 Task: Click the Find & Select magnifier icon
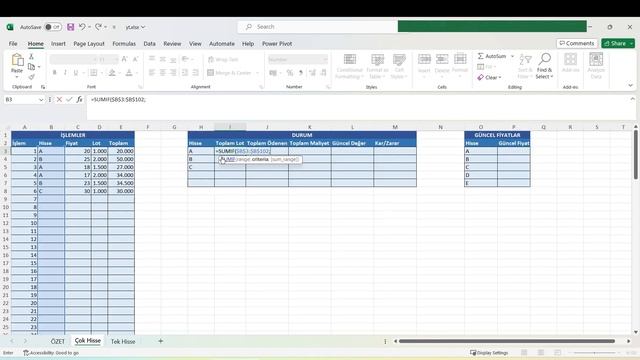tap(544, 59)
